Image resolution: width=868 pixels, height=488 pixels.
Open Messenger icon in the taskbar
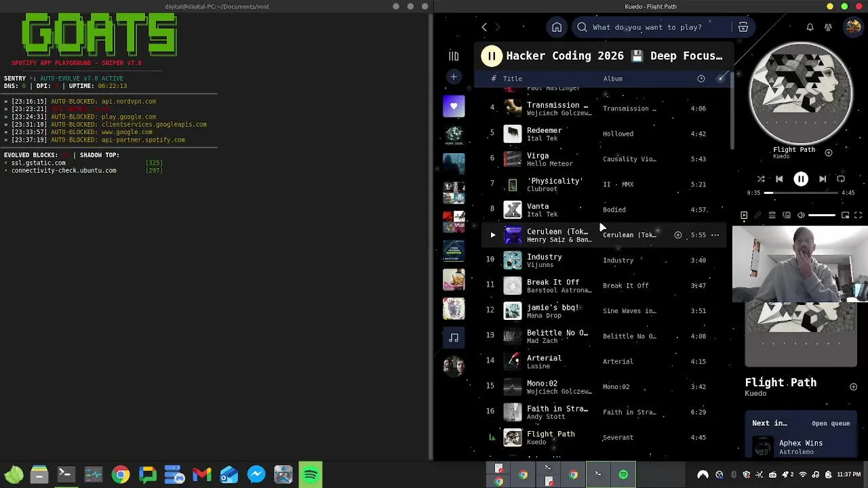click(256, 474)
